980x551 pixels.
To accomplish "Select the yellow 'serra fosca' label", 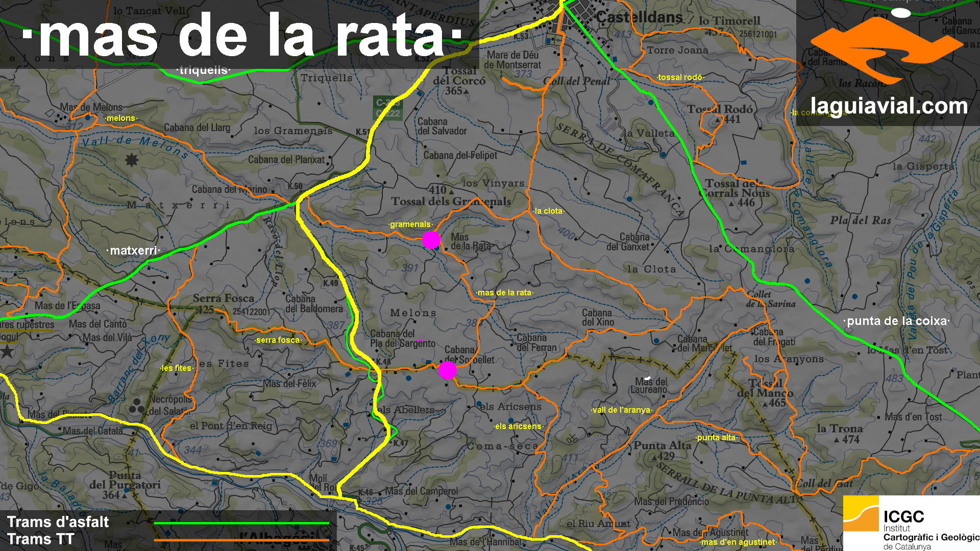I will click(278, 340).
